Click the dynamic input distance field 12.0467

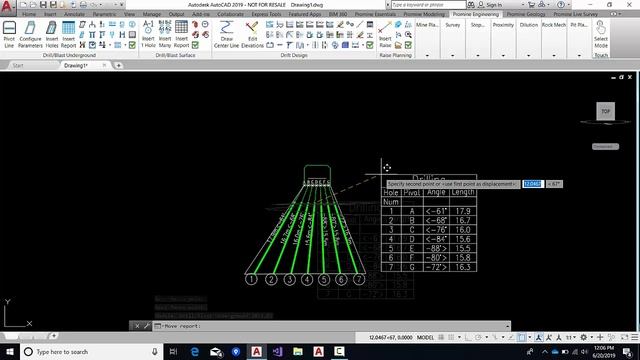[533, 184]
